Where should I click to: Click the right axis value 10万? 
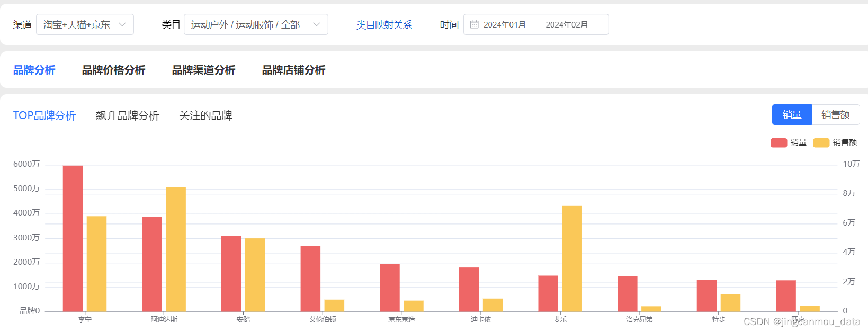point(851,164)
